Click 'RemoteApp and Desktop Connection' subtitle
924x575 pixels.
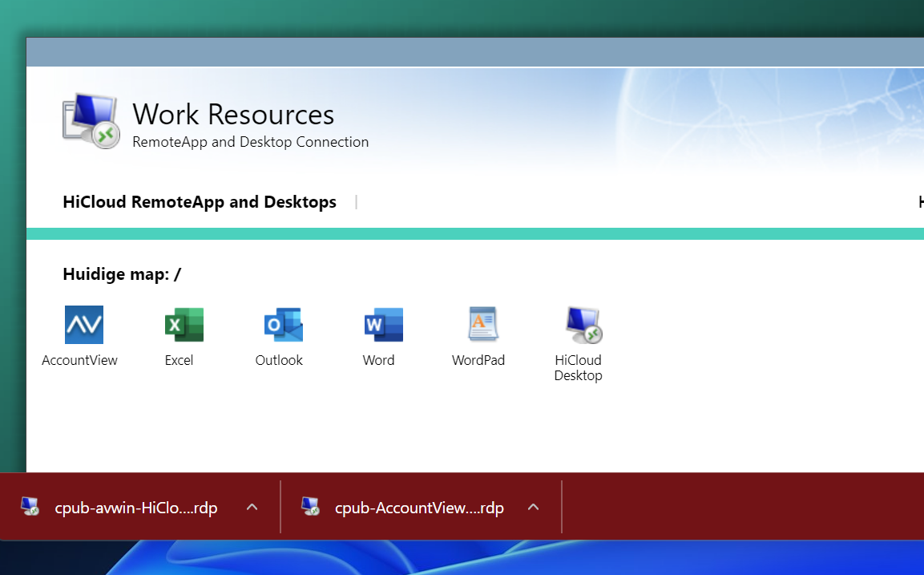[251, 142]
